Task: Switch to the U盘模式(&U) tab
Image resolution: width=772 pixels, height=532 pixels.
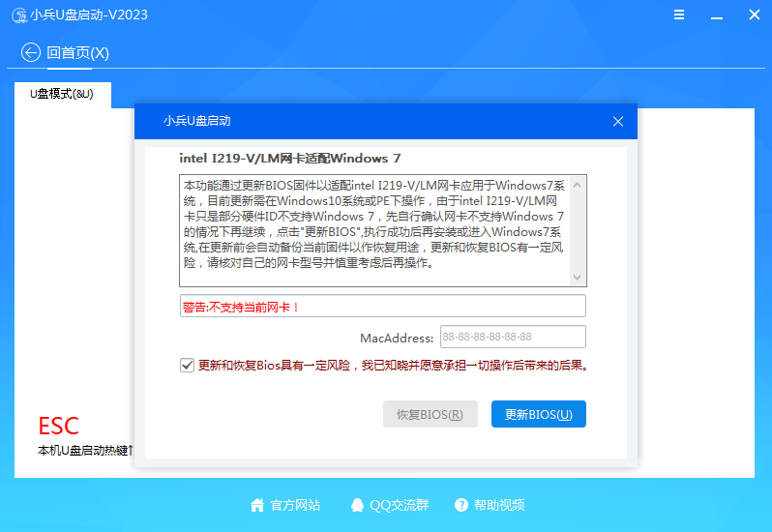Action: (x=62, y=94)
